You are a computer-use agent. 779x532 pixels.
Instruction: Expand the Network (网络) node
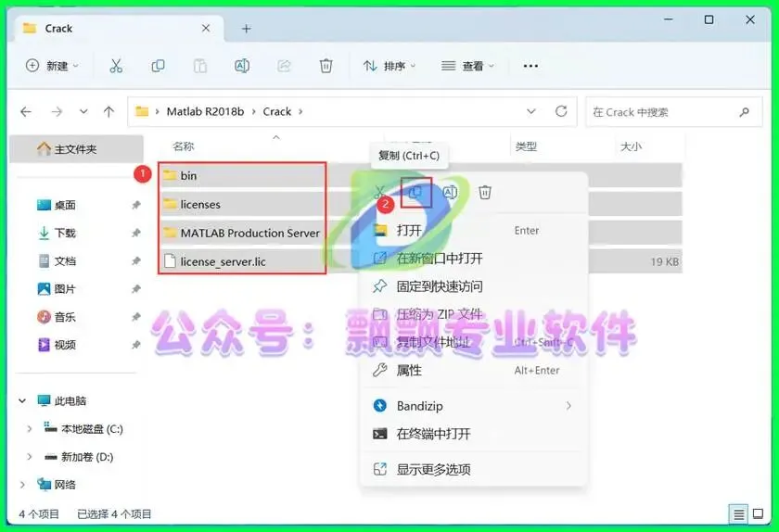pyautogui.click(x=22, y=485)
